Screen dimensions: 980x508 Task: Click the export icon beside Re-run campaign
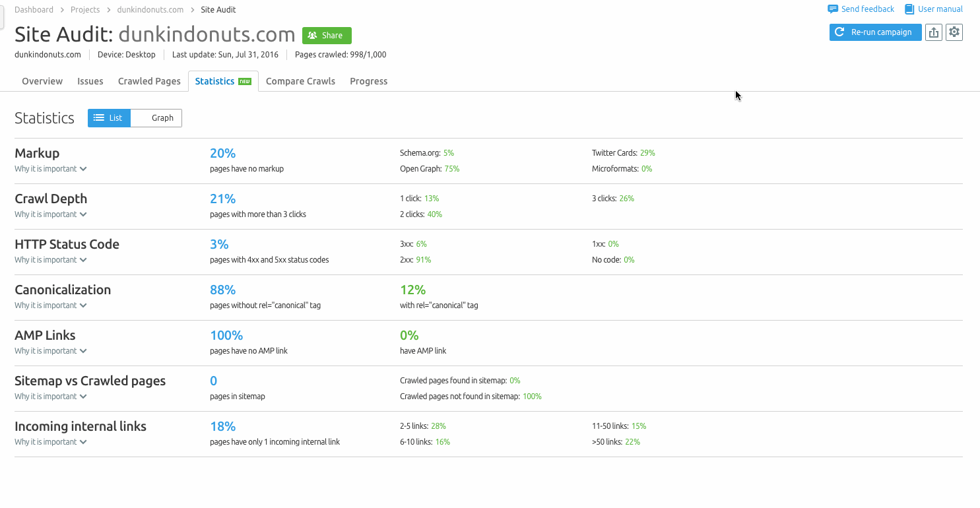[933, 32]
